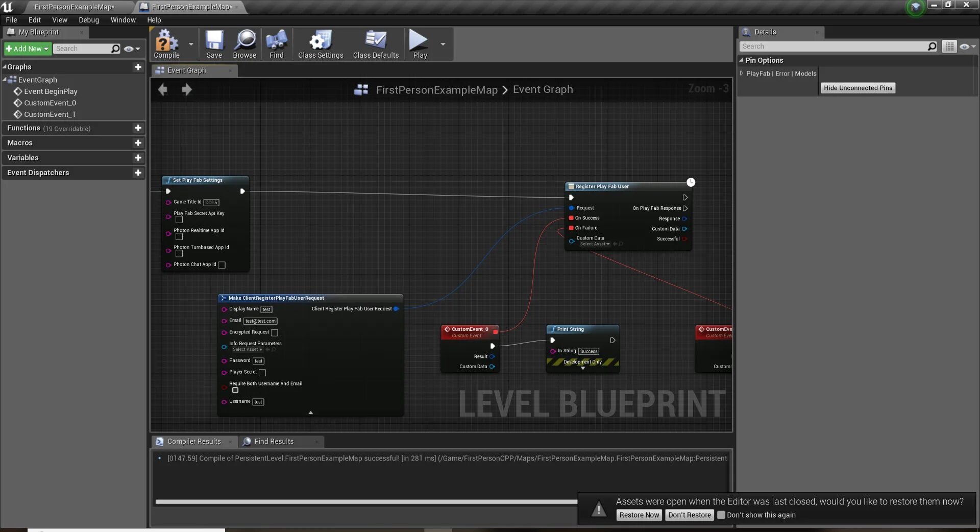Enable Don't show this again checkbox
Screen dimensions: 980x532
(721, 515)
